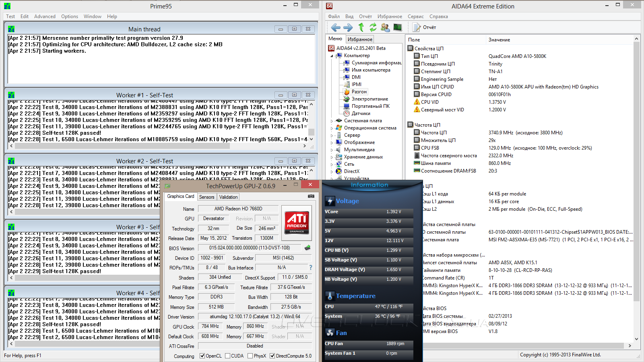644x362 pixels.
Task: Go back with AIDA64's left arrow icon
Action: (336, 27)
